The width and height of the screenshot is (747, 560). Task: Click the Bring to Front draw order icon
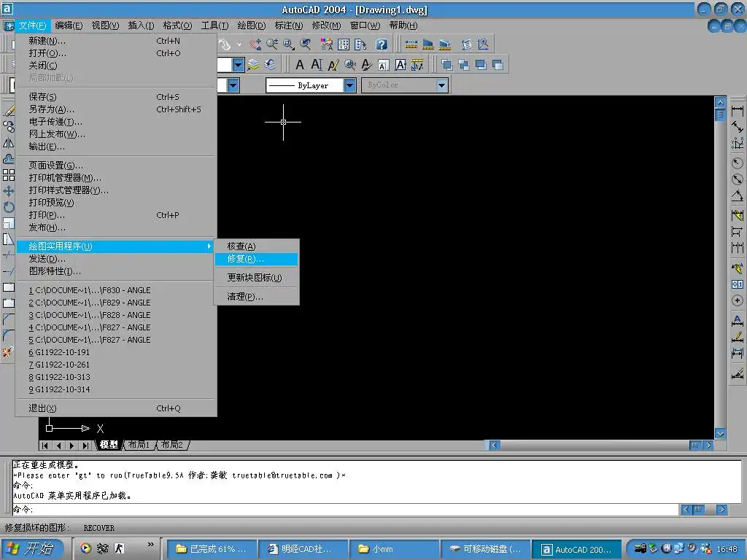(x=447, y=65)
